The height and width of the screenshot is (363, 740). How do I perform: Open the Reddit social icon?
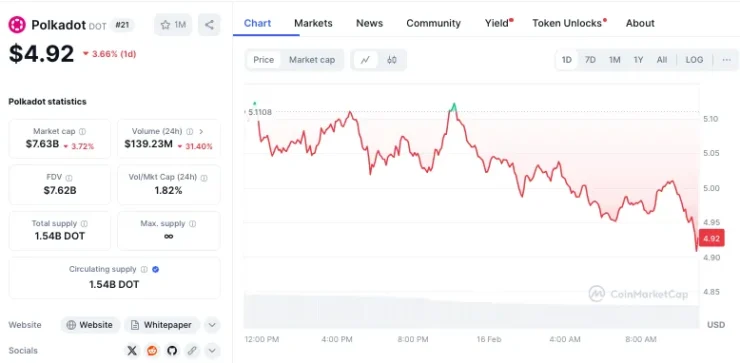152,351
